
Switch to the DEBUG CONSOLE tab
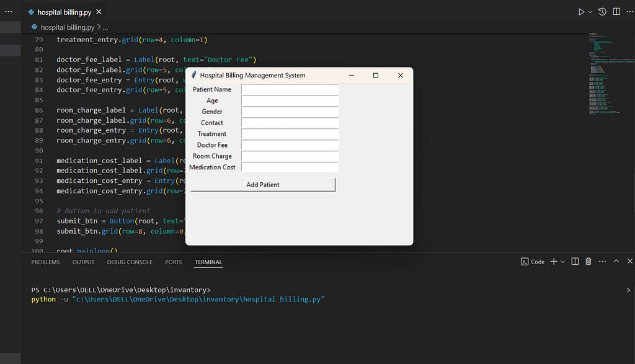click(130, 262)
